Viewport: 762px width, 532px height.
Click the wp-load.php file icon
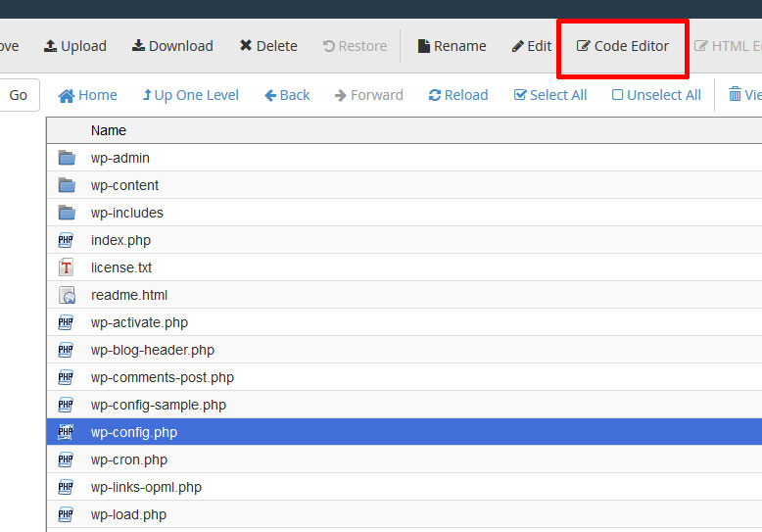point(66,514)
